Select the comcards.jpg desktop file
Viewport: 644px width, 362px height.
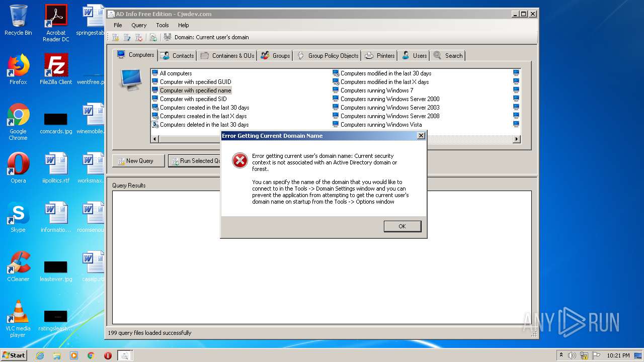tap(56, 123)
